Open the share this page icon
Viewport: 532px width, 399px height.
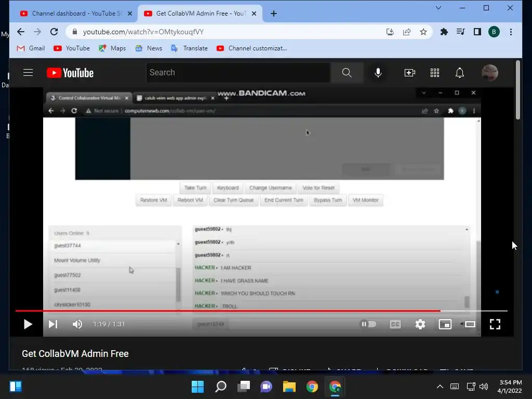coord(406,32)
